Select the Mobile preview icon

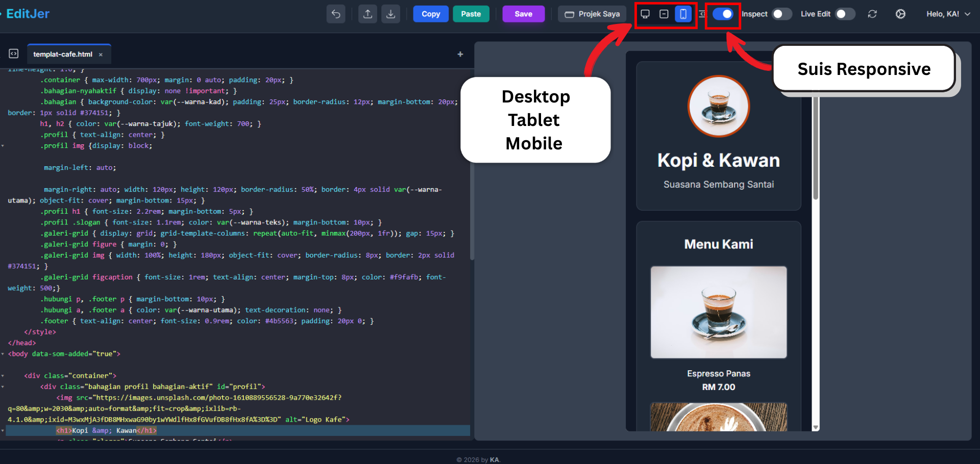point(683,14)
